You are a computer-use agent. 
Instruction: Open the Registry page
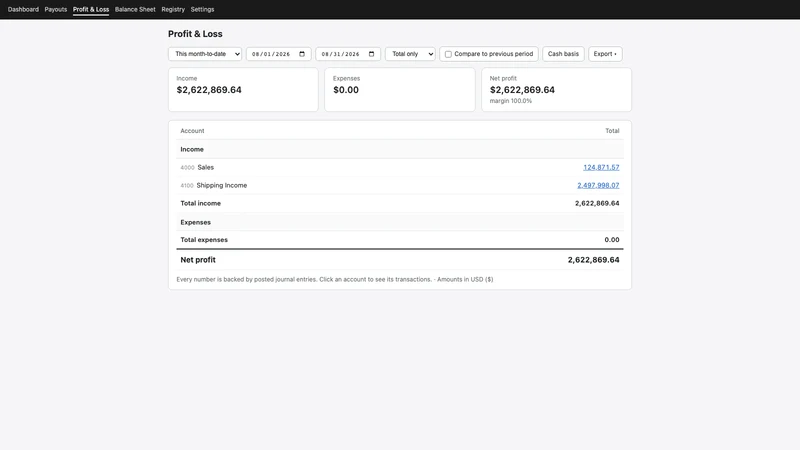click(x=173, y=9)
